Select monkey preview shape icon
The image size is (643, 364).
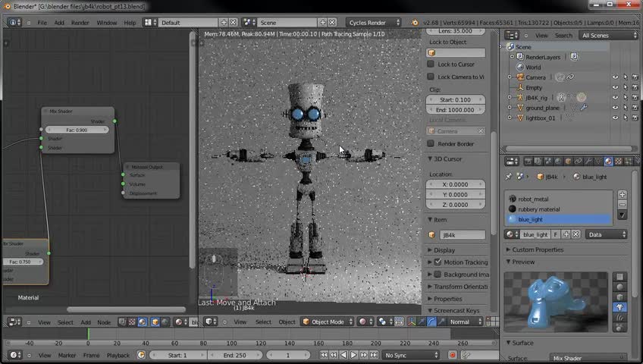click(x=619, y=307)
